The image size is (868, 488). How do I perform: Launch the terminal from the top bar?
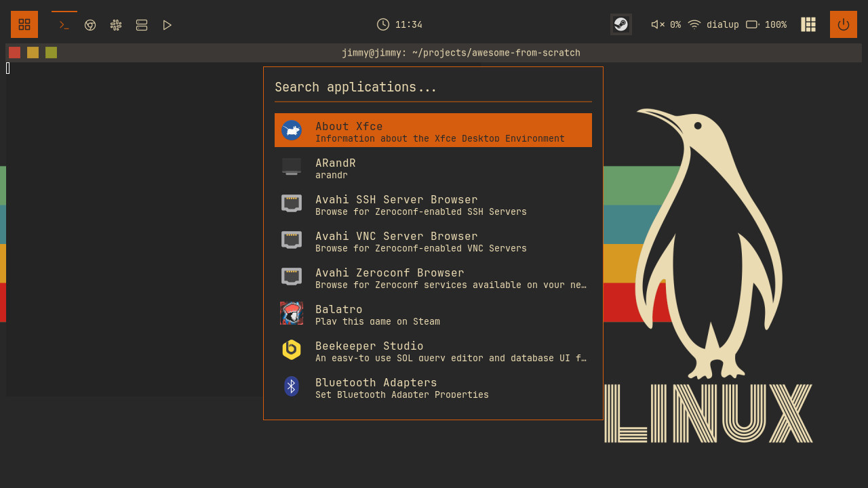tap(64, 24)
